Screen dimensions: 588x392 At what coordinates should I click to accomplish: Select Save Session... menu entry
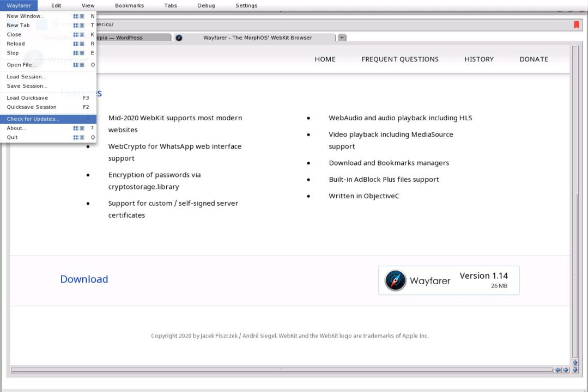point(49,86)
